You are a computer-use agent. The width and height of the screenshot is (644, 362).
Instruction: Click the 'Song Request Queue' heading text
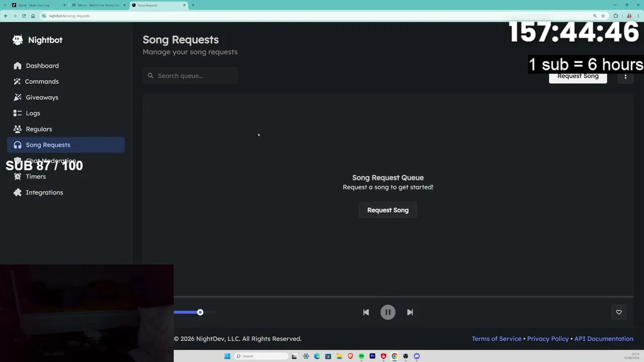(388, 177)
